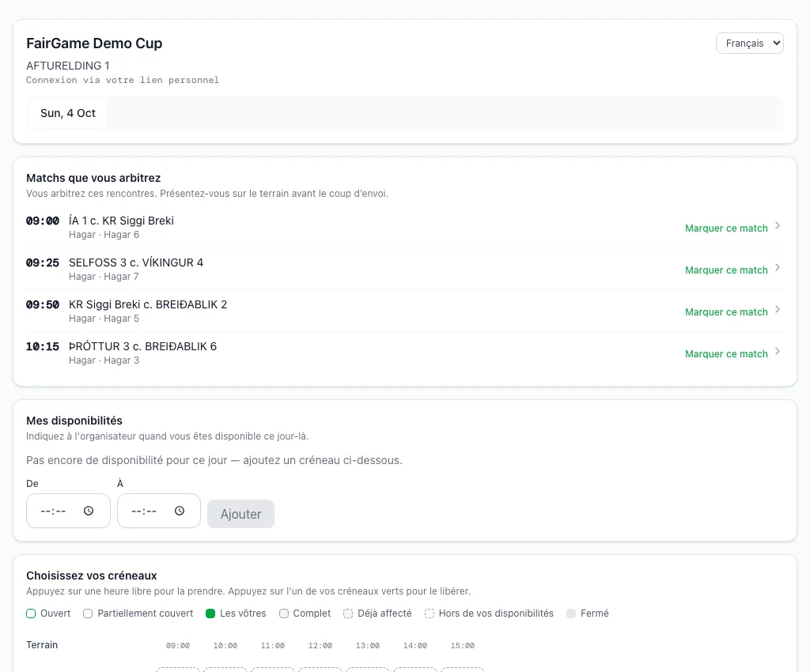
Task: Click the Mes disponibilités heading
Action: tap(74, 421)
